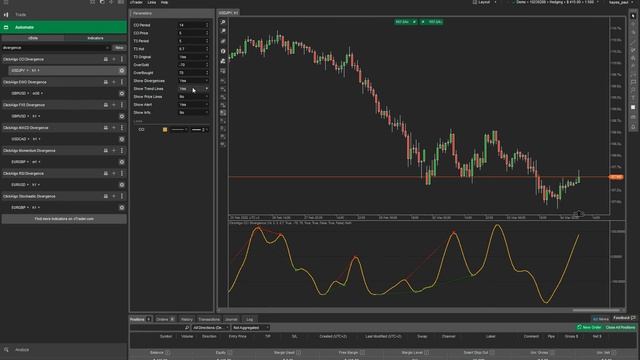Click the New indicator button
This screenshot has width=640, height=360.
(x=119, y=48)
